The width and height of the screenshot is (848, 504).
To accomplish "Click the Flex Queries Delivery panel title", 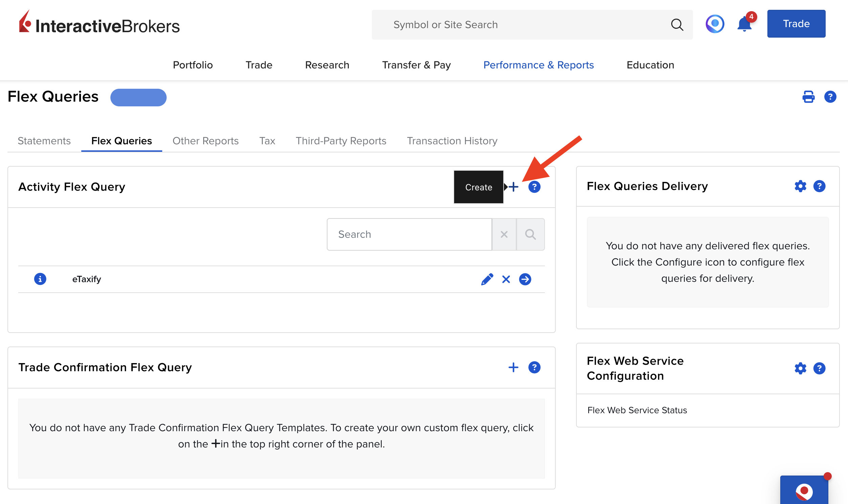I will point(647,186).
